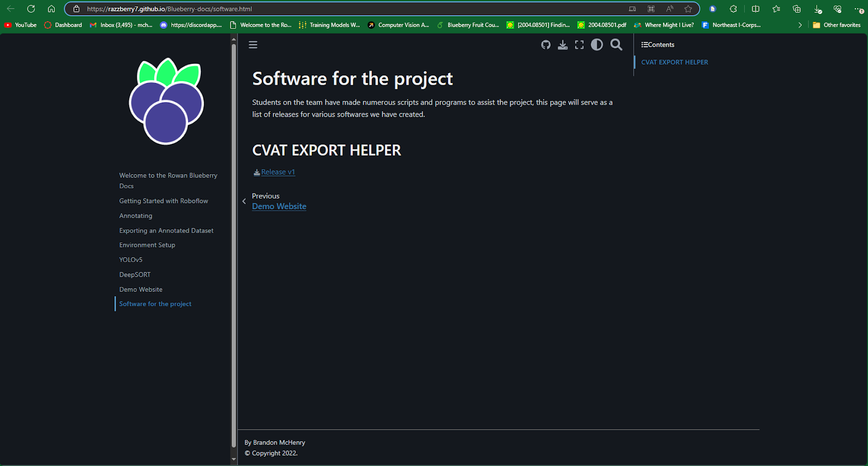Open browser extensions puzzle icon
This screenshot has height=466, width=868.
pos(733,9)
